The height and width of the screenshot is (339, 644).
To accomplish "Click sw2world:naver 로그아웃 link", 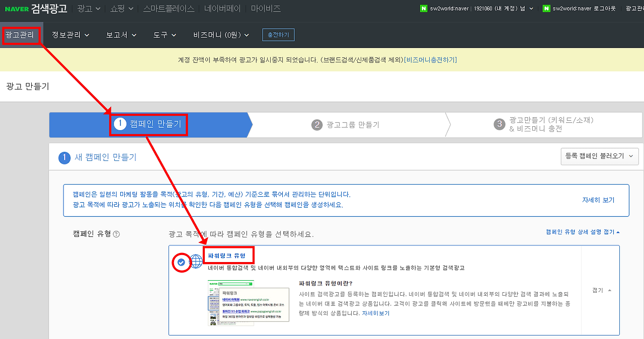I will [584, 9].
